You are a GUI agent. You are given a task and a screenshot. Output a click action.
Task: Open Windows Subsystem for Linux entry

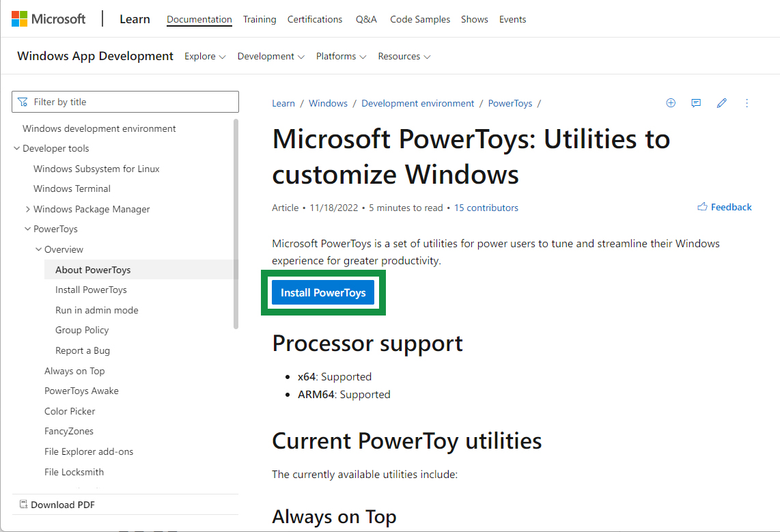(x=96, y=169)
